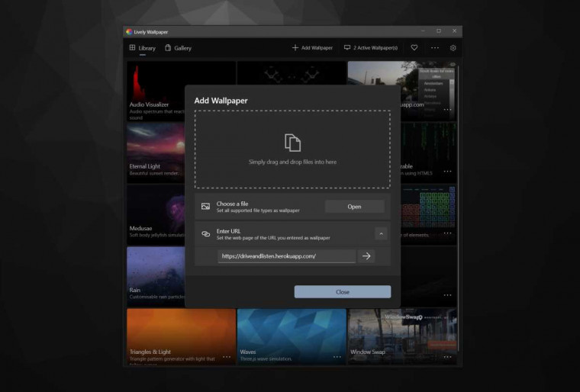Click the arrow to submit the entered URL

coord(366,256)
